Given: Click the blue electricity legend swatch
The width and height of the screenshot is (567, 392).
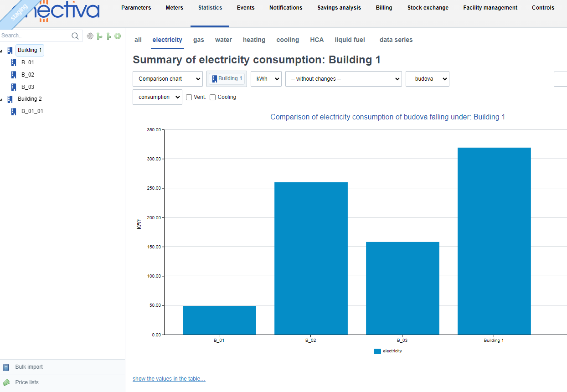Looking at the screenshot, I should (x=377, y=351).
